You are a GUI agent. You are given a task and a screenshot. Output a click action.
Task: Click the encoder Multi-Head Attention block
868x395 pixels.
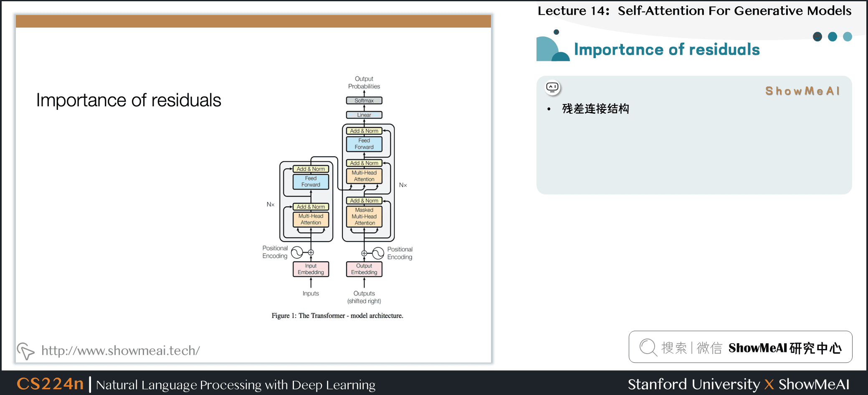(x=311, y=219)
